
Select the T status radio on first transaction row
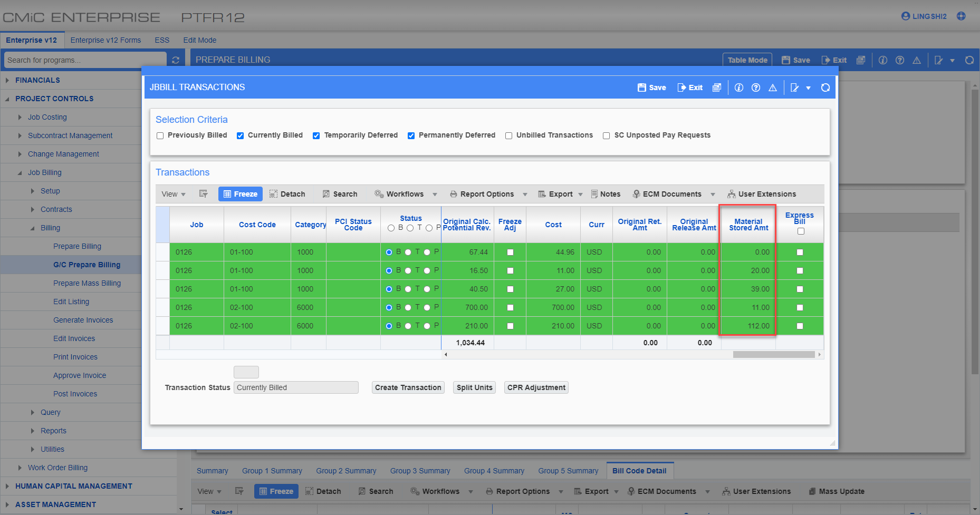click(408, 252)
